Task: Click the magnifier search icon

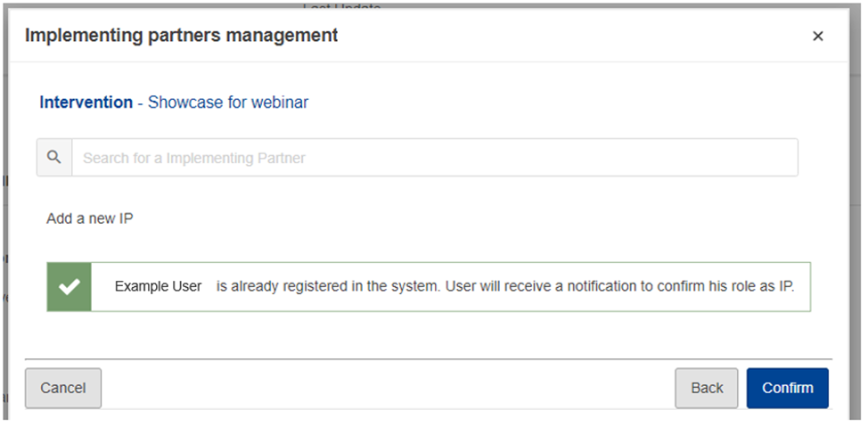Action: (54, 158)
